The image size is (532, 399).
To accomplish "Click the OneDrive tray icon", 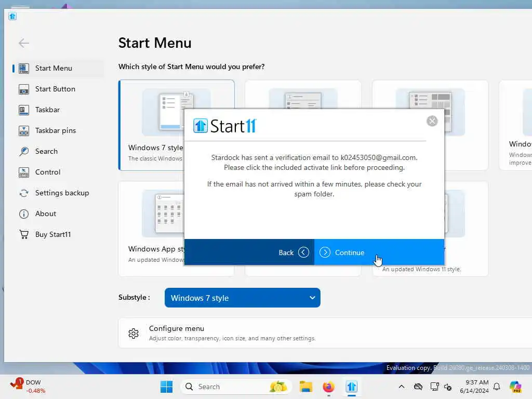I will pyautogui.click(x=418, y=387).
